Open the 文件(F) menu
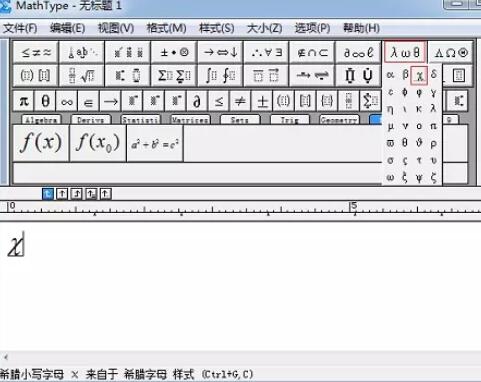The width and height of the screenshot is (481, 382). point(20,28)
